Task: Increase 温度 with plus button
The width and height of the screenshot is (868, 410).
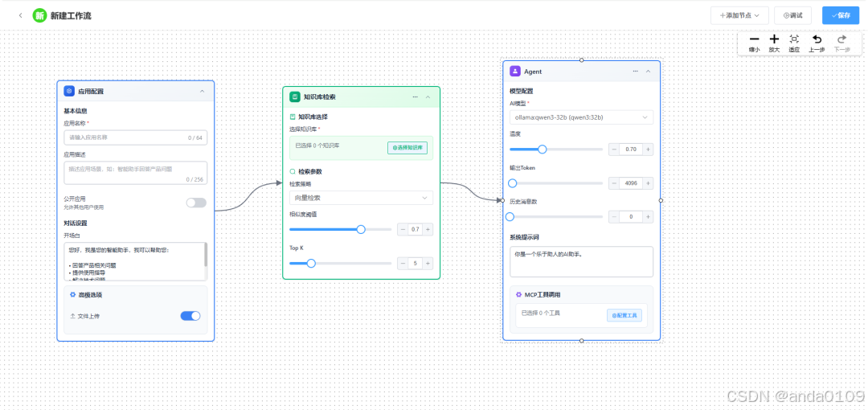Action: [x=649, y=149]
